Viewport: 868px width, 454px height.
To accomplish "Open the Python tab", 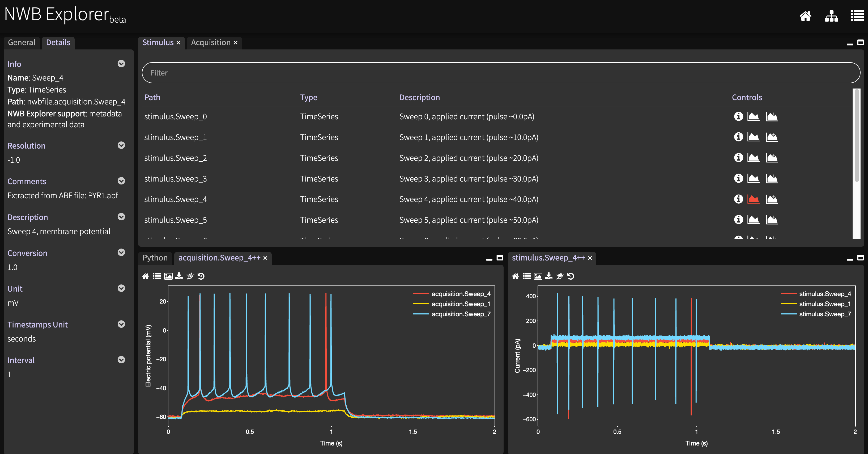I will 155,258.
